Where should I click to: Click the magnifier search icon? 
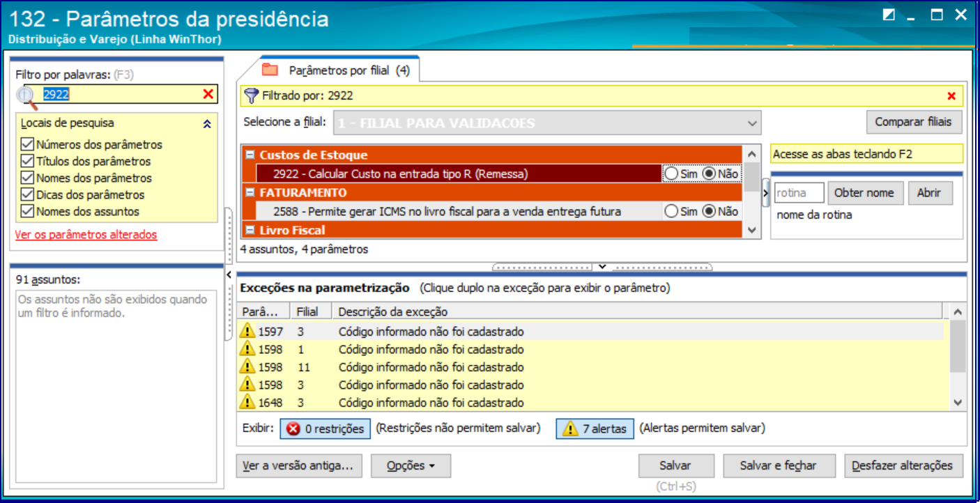(x=26, y=98)
